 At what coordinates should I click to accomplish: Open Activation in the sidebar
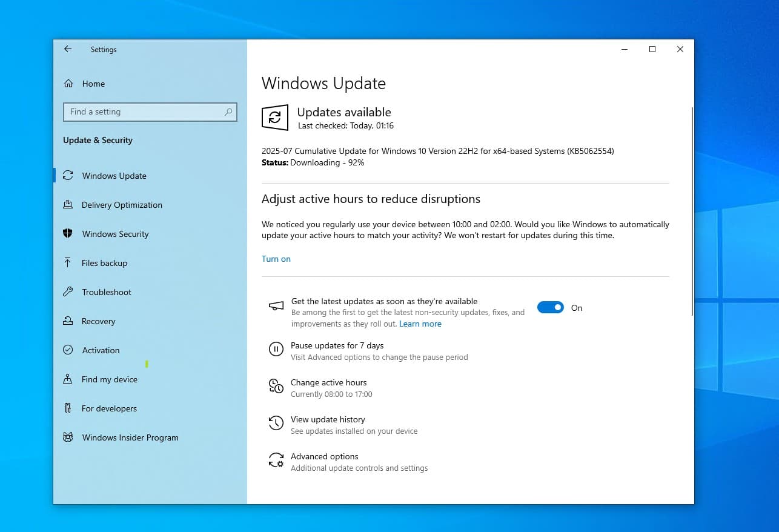coord(101,350)
